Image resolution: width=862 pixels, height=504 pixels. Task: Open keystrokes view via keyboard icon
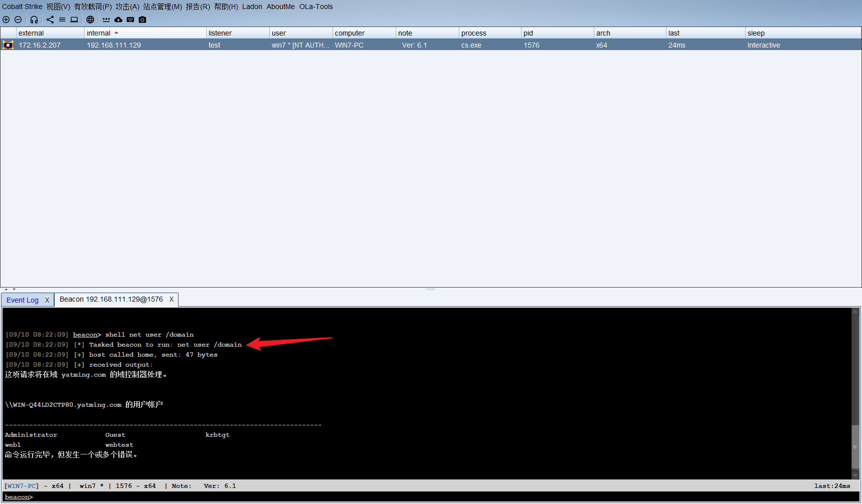pos(130,20)
